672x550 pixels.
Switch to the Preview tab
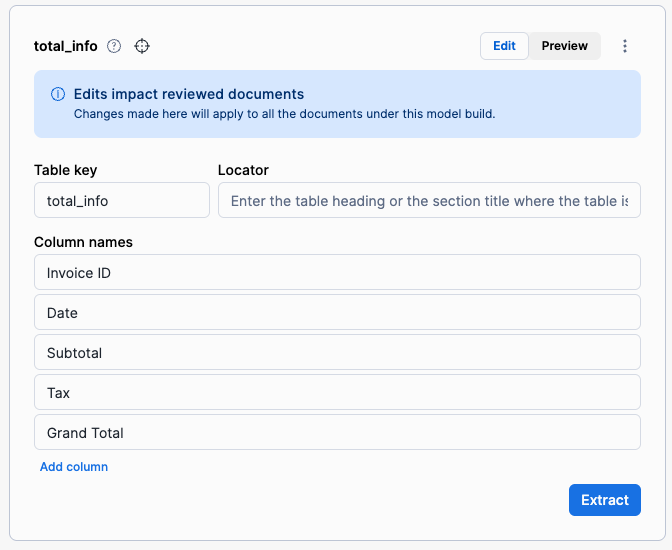tap(564, 46)
